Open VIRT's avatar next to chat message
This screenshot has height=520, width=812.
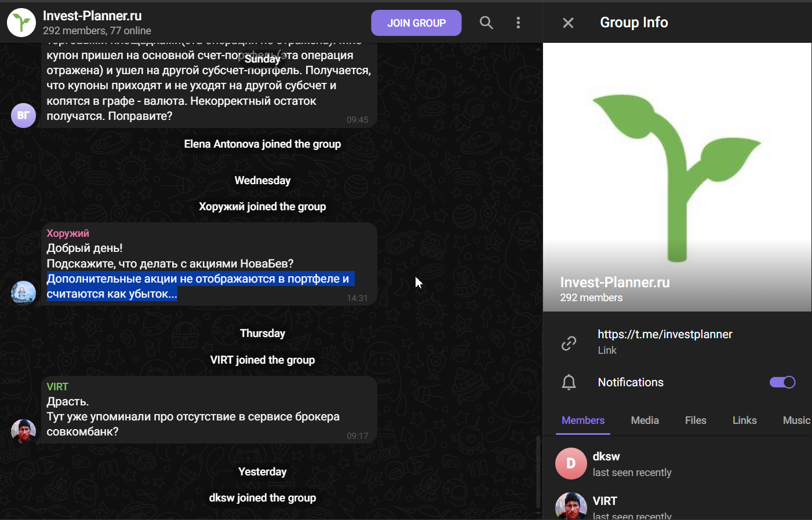(23, 431)
